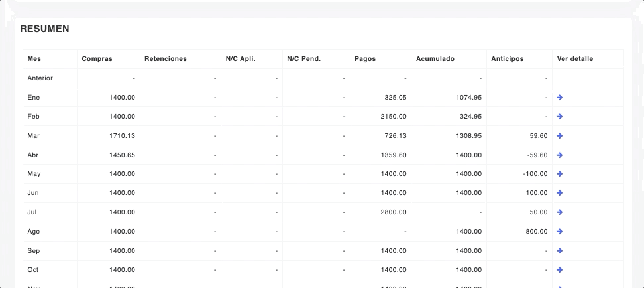Open the Jul row detail arrow
This screenshot has height=288, width=644.
[560, 212]
